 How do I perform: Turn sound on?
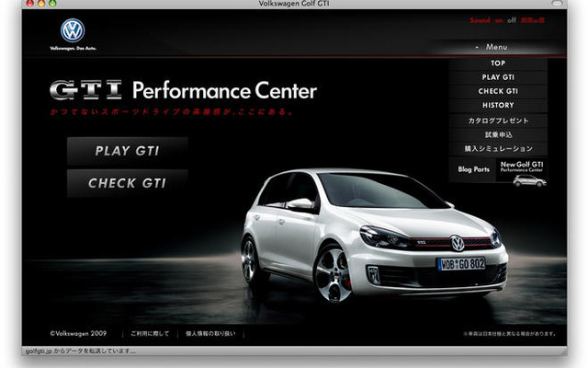coord(498,20)
